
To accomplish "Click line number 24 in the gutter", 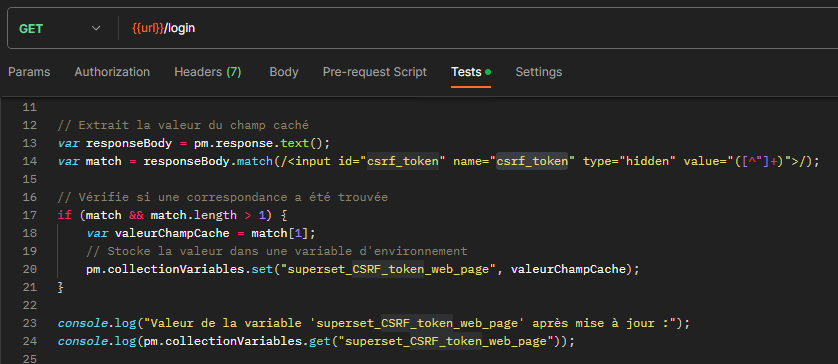I will 30,342.
